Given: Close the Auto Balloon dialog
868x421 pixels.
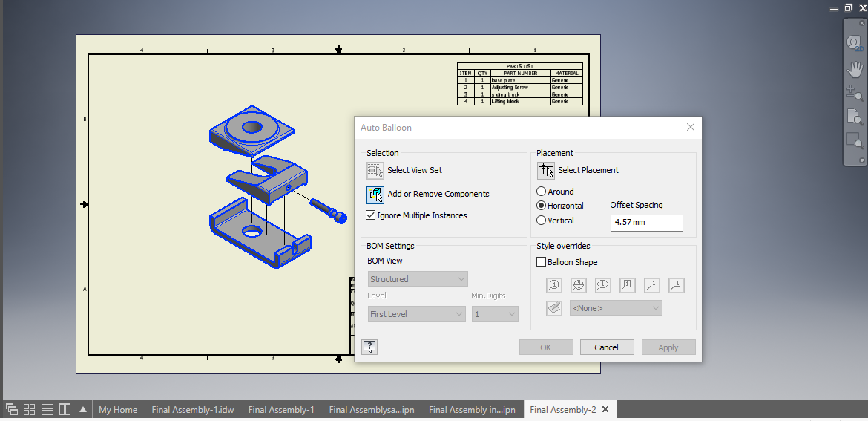Looking at the screenshot, I should (x=690, y=128).
